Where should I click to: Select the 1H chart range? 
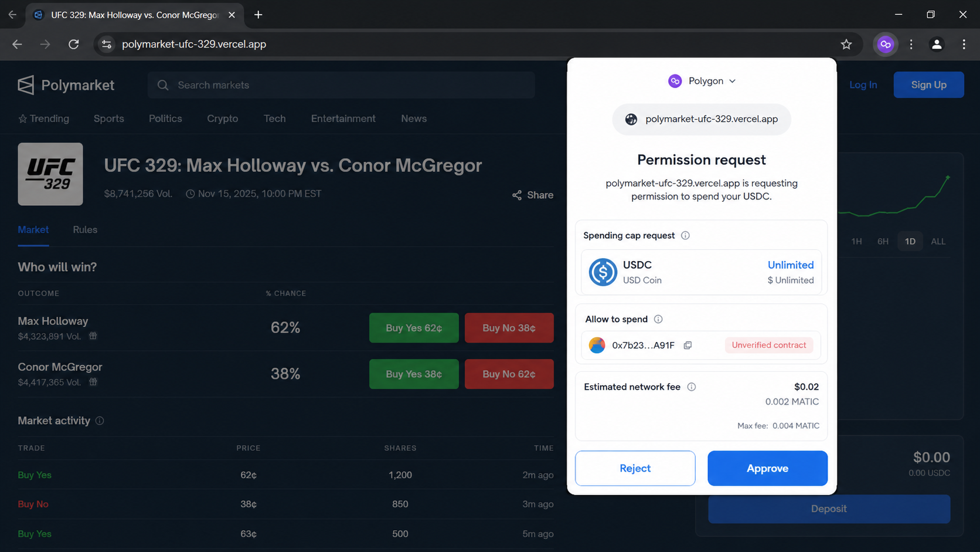856,241
